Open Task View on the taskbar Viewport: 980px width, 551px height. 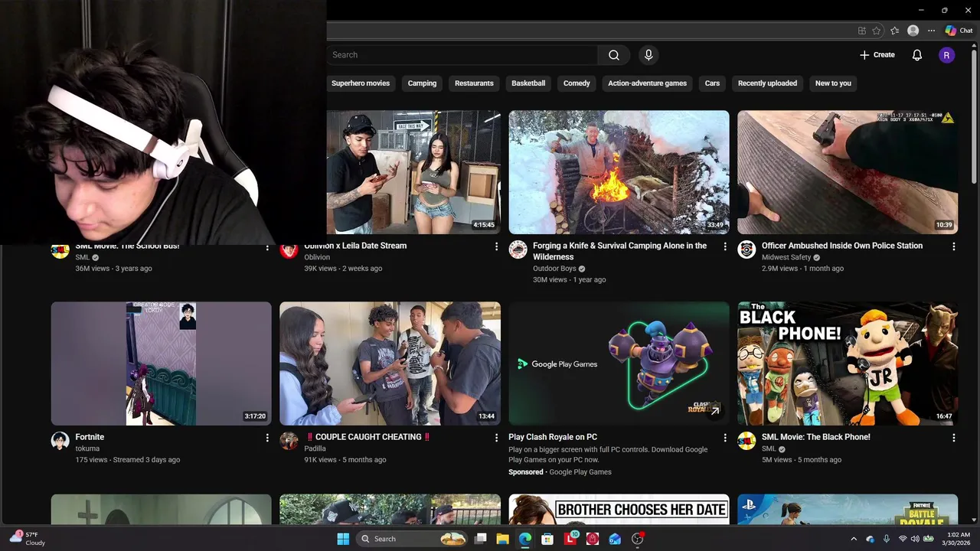point(481,539)
